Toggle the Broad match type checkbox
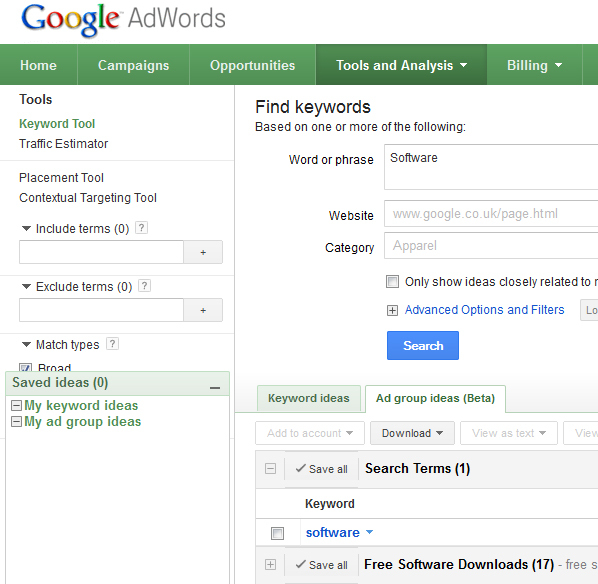The width and height of the screenshot is (598, 584). (x=26, y=368)
